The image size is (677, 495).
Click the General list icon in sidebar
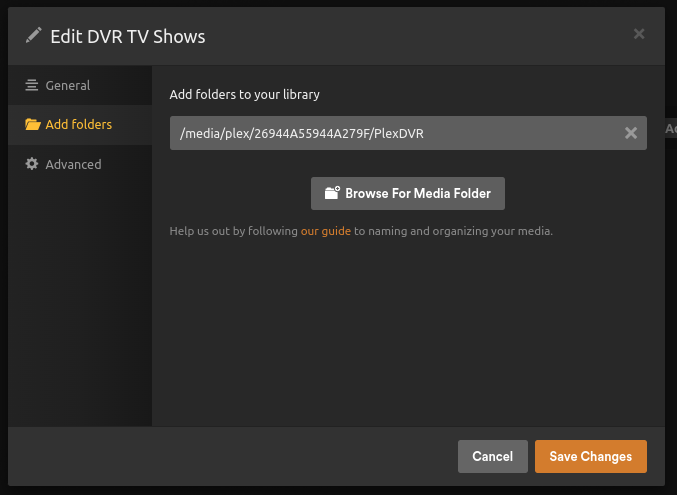(32, 85)
